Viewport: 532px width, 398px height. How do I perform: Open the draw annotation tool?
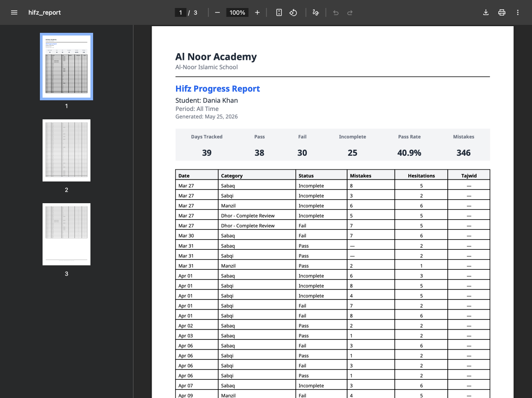tap(316, 12)
